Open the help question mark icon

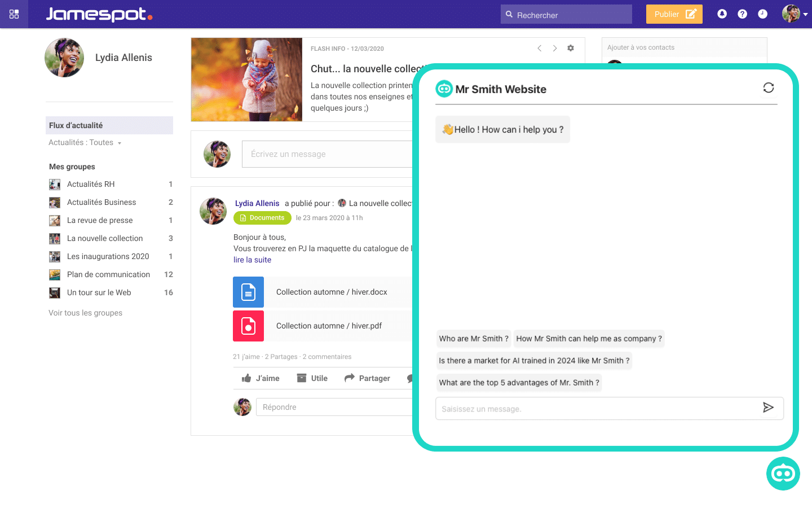pos(742,14)
